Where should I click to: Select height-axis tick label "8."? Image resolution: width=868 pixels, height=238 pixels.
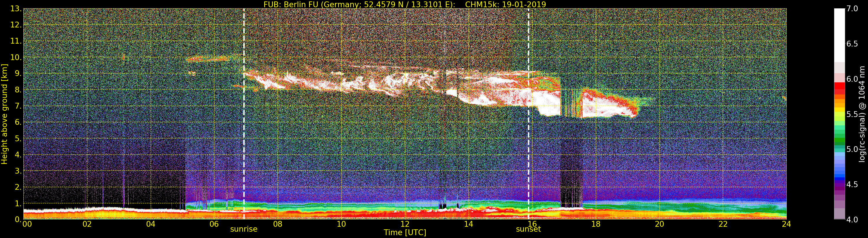[18, 90]
